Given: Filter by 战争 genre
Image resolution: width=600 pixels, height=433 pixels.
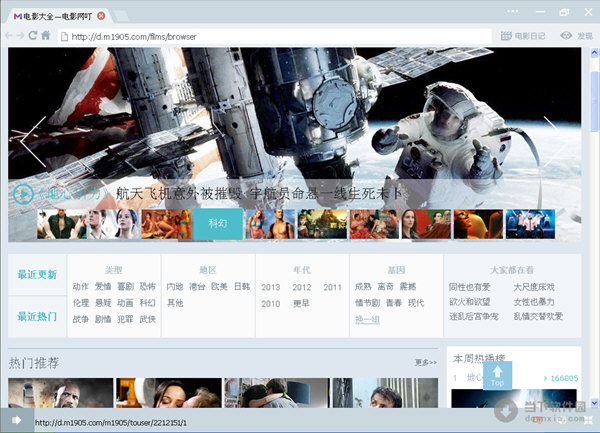Looking at the screenshot, I should pos(80,319).
